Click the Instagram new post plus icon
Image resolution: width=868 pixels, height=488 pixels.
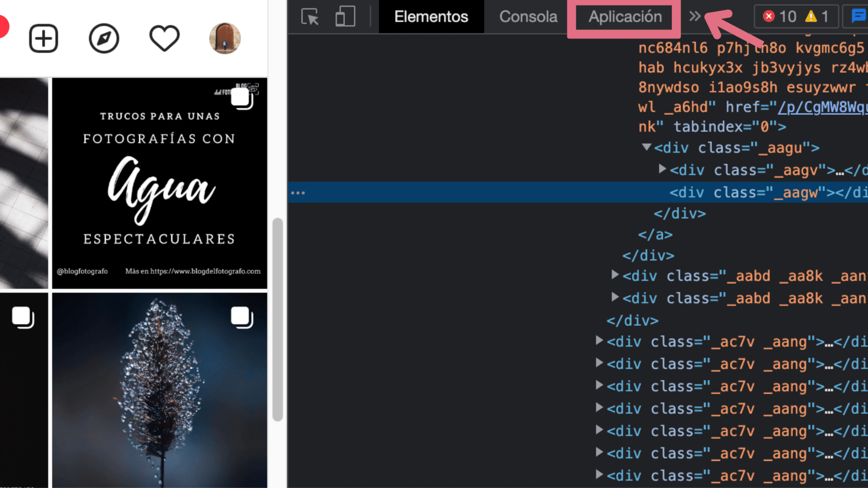pos(43,38)
